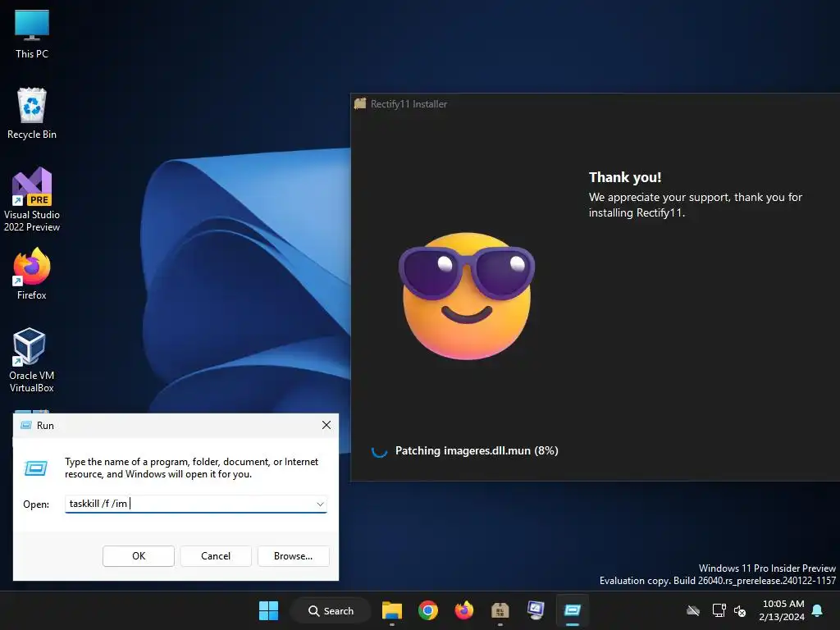This screenshot has width=840, height=630.
Task: Select the Firefox desktop shortcut
Action: tap(32, 274)
